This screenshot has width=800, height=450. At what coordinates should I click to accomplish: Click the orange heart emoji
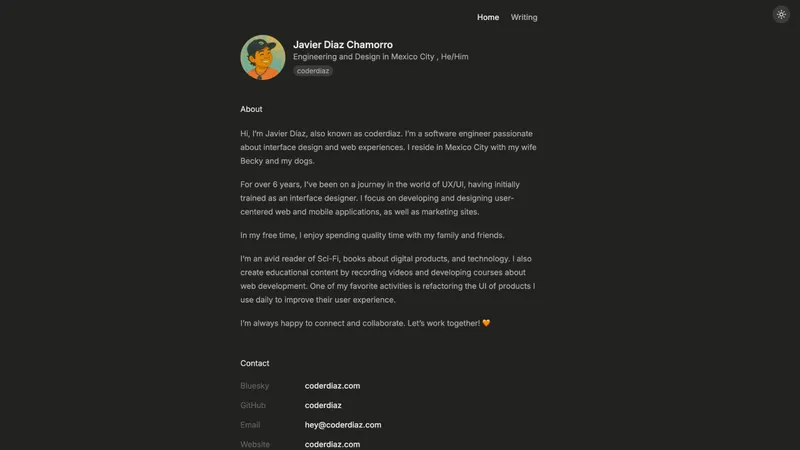point(486,323)
